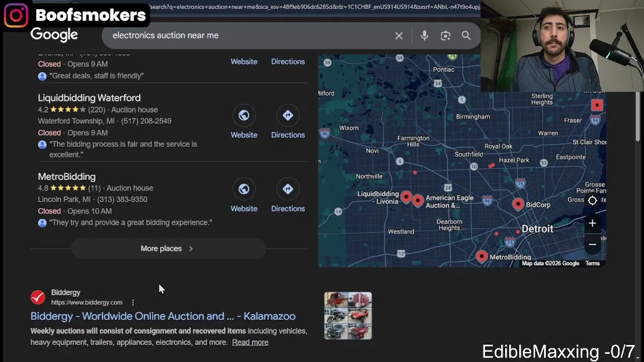Click the review avatar for 'Great deals, staff is friendly'
This screenshot has height=362, width=644.
42,76
